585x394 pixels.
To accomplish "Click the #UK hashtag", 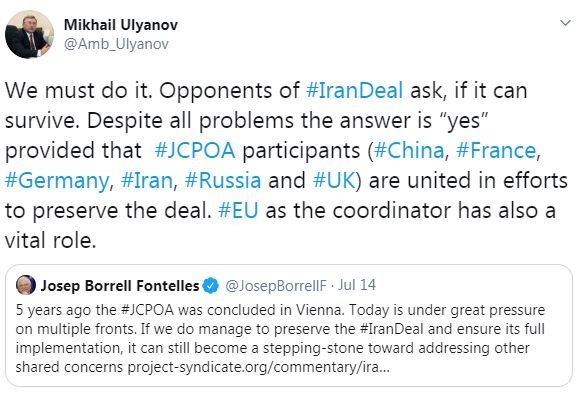I will 334,181.
